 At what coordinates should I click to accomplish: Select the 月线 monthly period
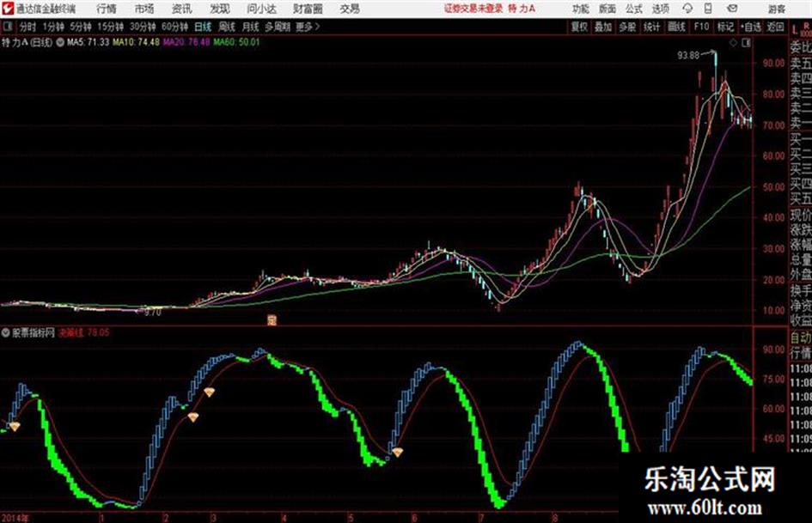point(251,27)
